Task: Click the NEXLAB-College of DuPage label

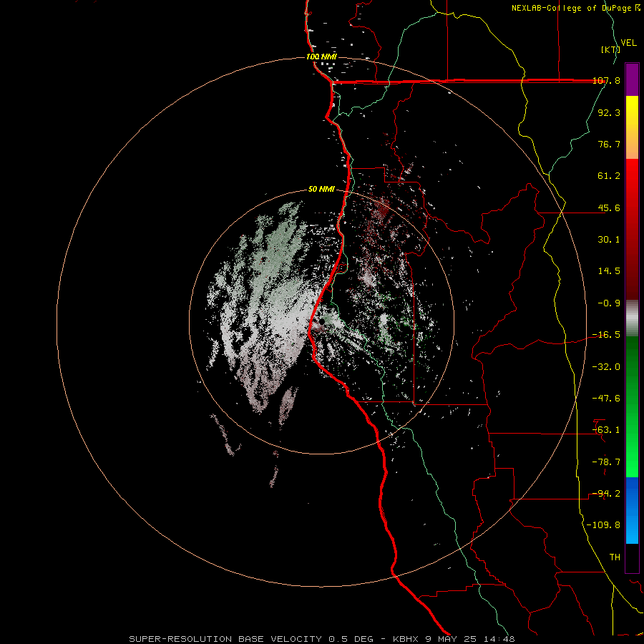Action: click(x=575, y=8)
